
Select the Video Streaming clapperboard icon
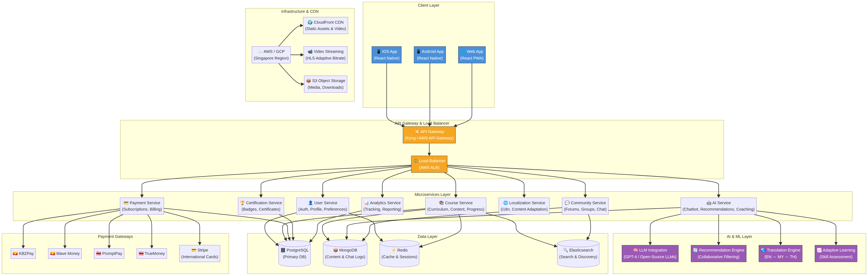coord(310,51)
